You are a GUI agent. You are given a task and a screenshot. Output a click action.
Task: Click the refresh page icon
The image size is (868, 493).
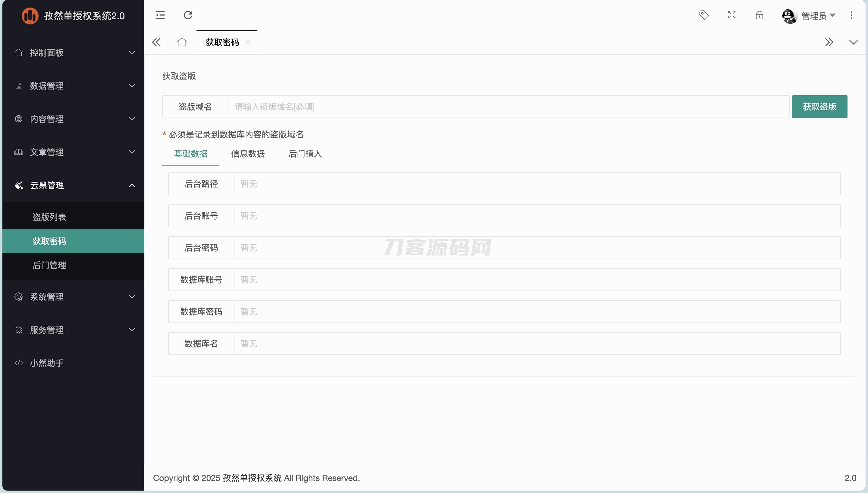188,15
